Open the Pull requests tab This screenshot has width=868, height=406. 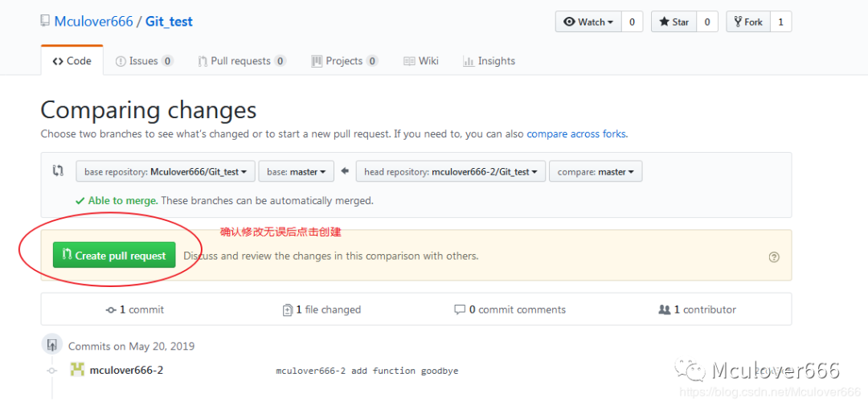pos(242,61)
